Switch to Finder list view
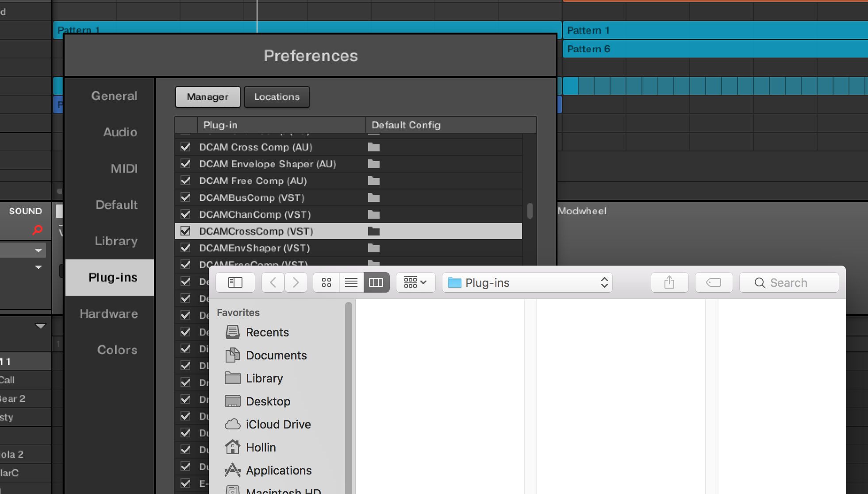The width and height of the screenshot is (868, 494). [x=351, y=282]
